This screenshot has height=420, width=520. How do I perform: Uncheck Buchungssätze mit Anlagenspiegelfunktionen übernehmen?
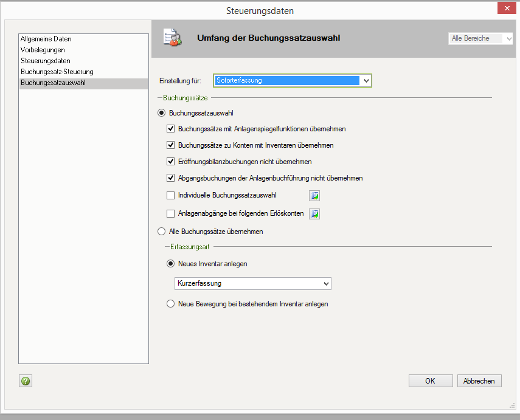tap(171, 129)
